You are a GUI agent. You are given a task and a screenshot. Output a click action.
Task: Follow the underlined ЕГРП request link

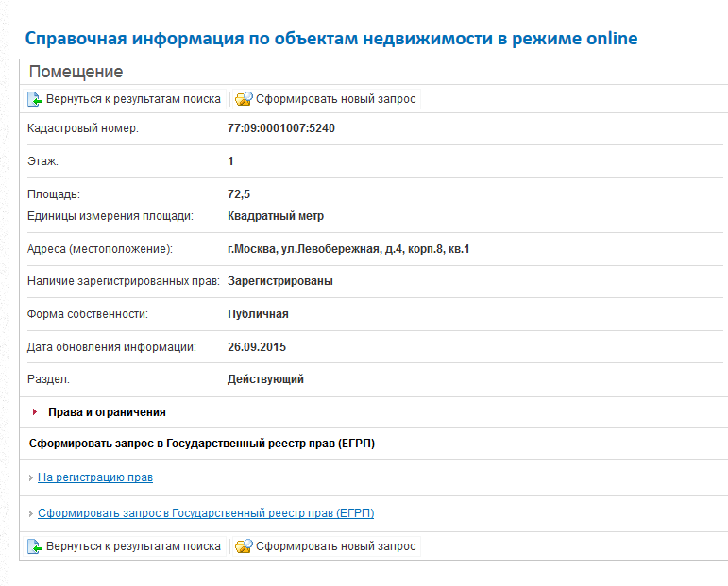[x=206, y=513]
